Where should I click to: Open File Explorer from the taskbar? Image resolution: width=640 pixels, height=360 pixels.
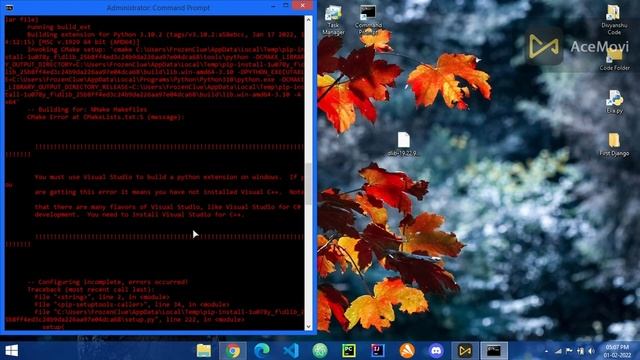coord(204,351)
